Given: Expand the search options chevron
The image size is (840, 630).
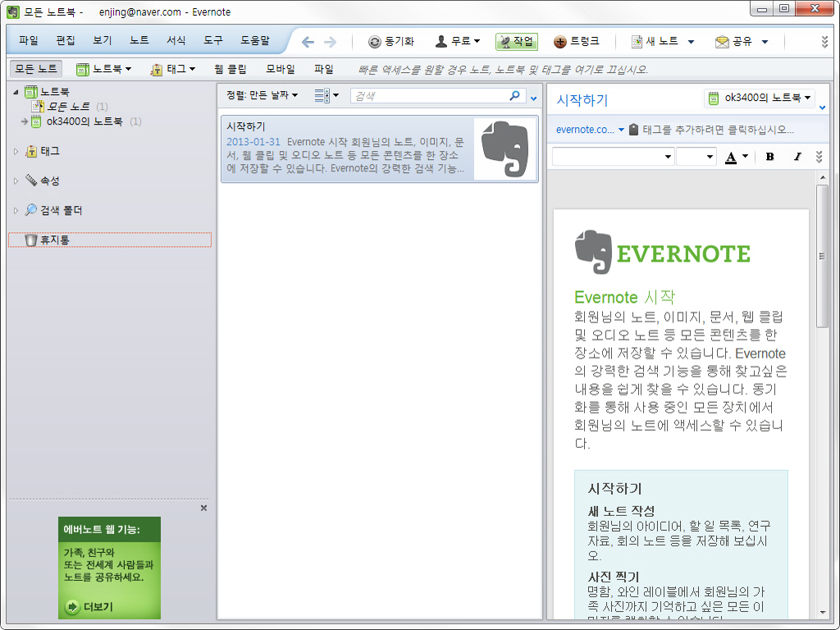Looking at the screenshot, I should coord(533,98).
